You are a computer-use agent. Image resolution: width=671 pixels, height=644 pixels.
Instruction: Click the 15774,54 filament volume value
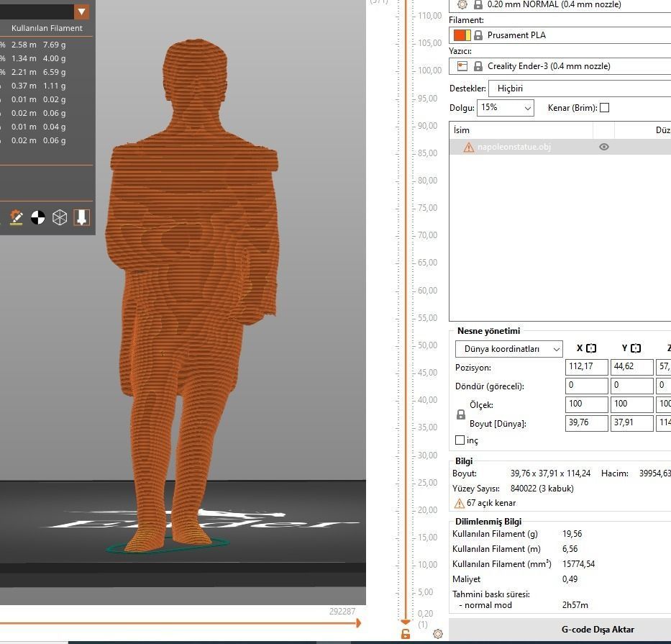click(578, 564)
